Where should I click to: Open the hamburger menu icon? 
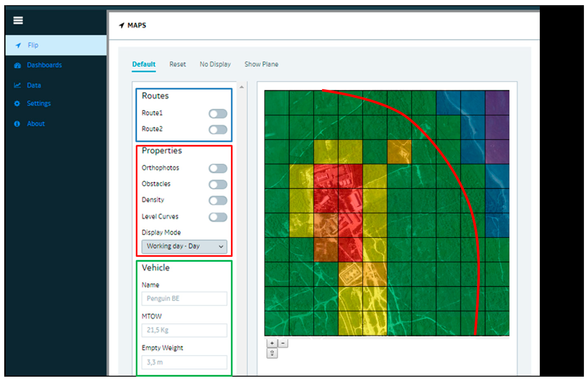pos(18,20)
